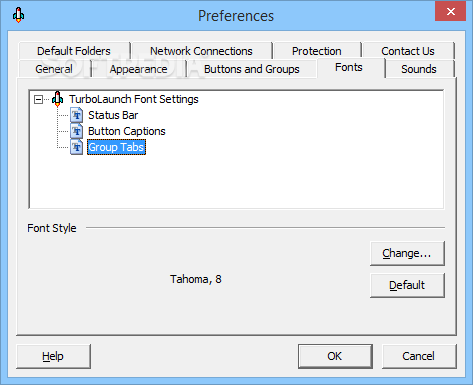Collapse the TurboLaunch Font Settings tree node
This screenshot has height=385, width=473.
38,99
